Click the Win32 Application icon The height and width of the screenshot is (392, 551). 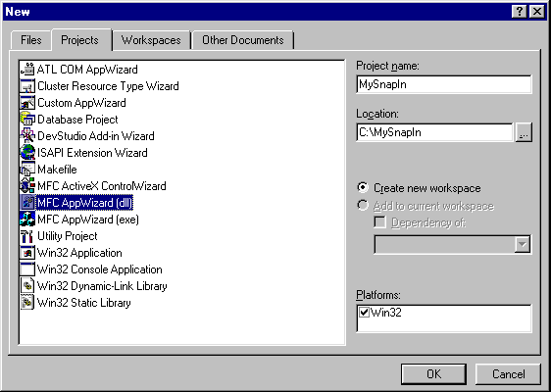point(27,253)
